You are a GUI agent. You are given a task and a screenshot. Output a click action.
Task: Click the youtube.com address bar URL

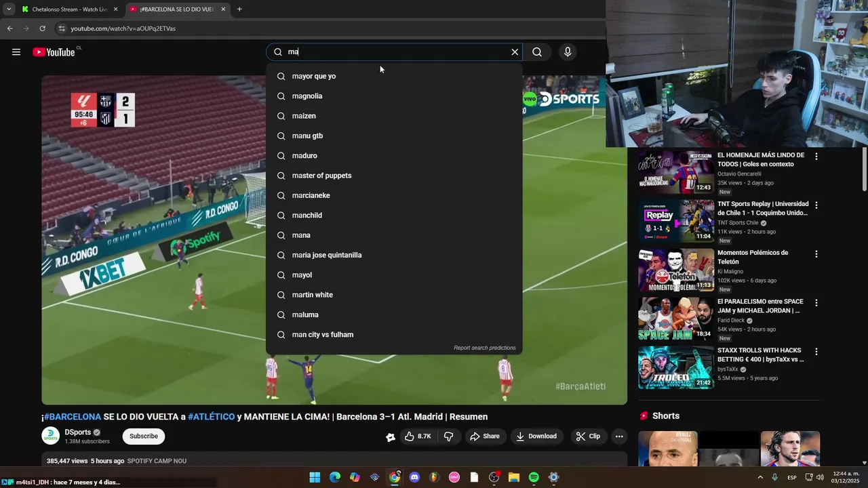(x=123, y=28)
